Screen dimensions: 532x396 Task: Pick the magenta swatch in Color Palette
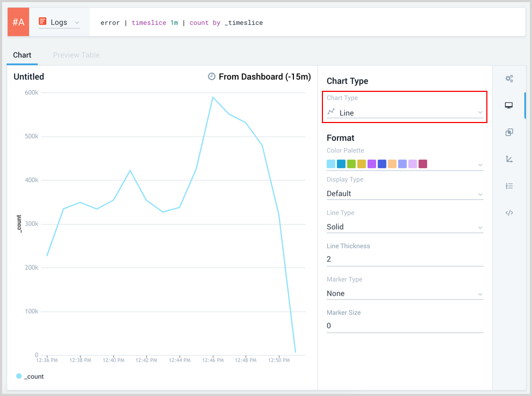pos(423,164)
